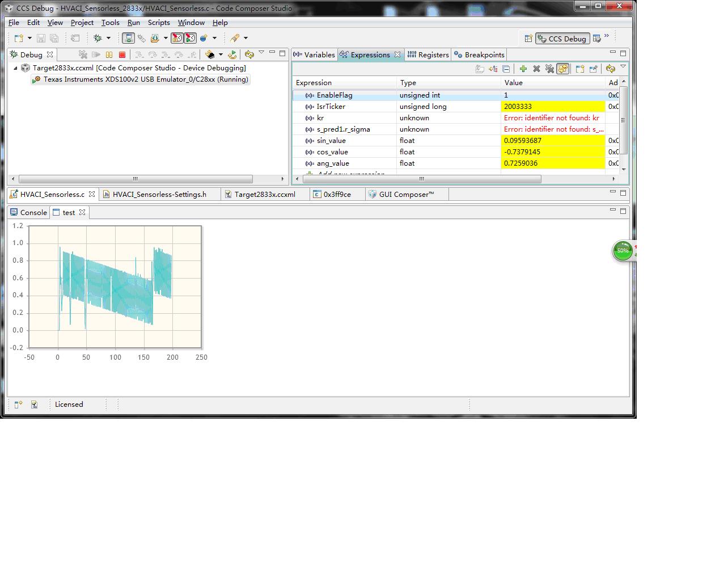The image size is (728, 581).
Task: Remove all expressions with the double-X icon
Action: (x=549, y=69)
